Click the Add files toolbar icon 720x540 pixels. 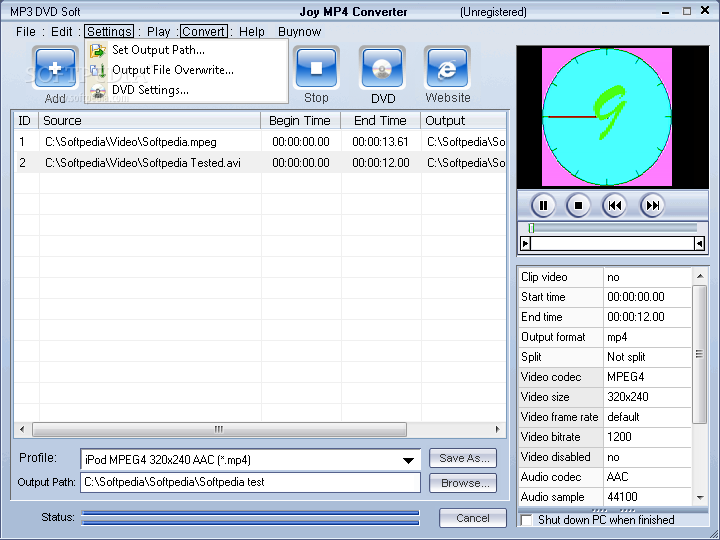tap(55, 68)
